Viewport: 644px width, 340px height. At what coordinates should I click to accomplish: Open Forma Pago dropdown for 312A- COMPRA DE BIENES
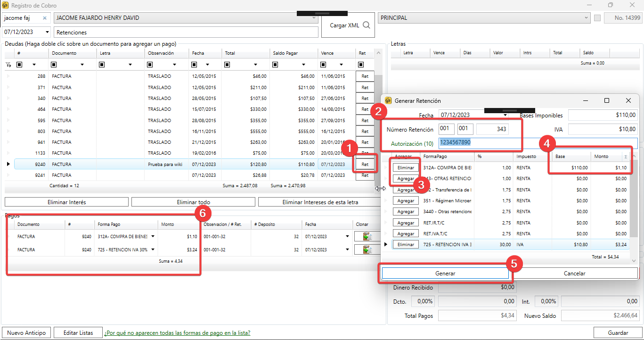(x=153, y=237)
